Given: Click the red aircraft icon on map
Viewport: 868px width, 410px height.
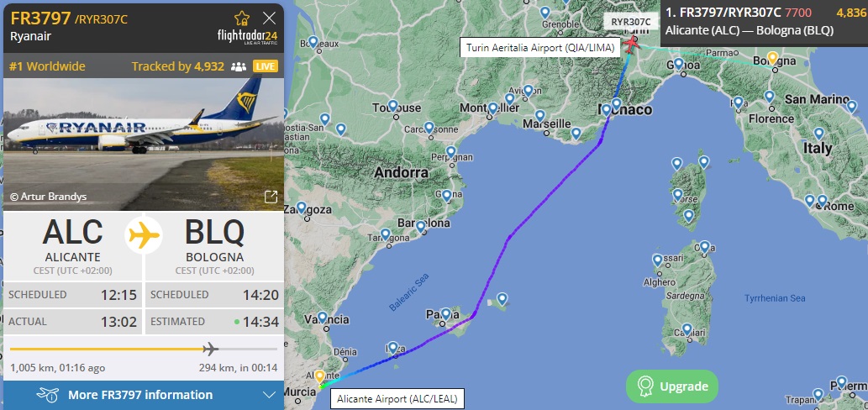Looking at the screenshot, I should point(630,43).
